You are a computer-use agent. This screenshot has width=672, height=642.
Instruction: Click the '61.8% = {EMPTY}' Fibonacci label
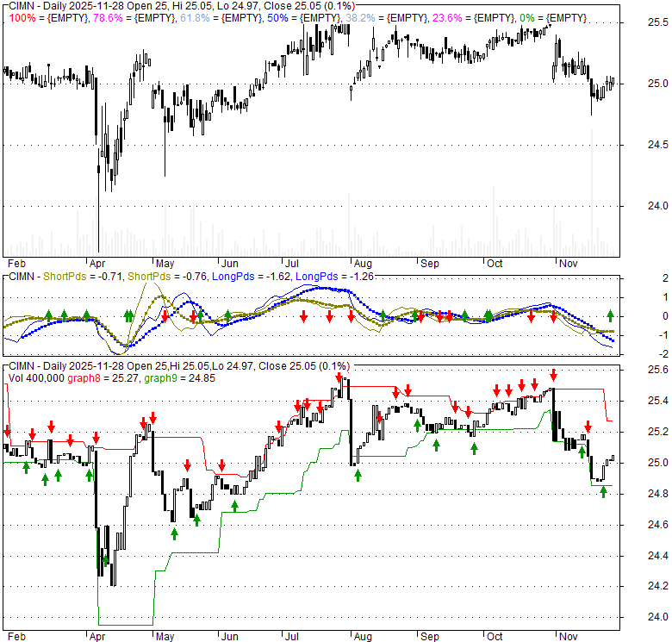[221, 18]
